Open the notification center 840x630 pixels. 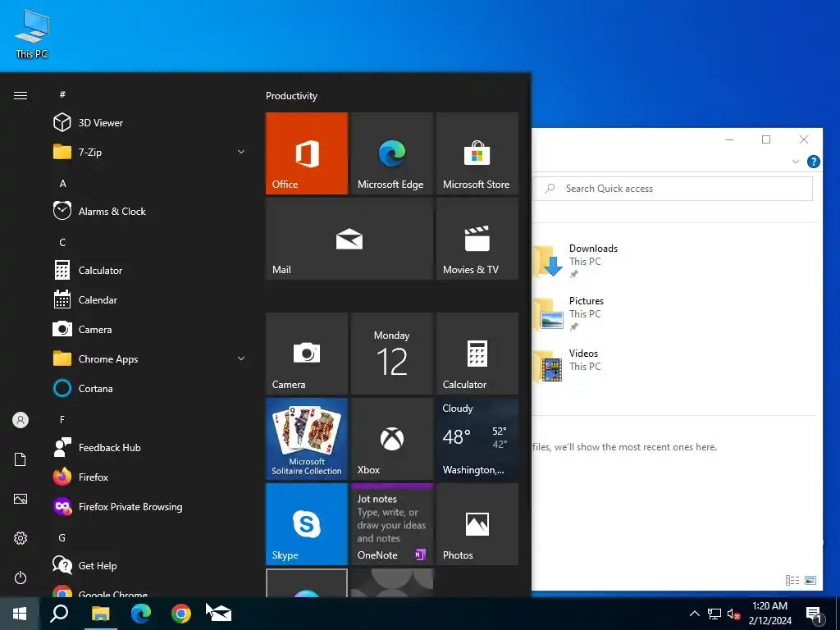click(815, 615)
